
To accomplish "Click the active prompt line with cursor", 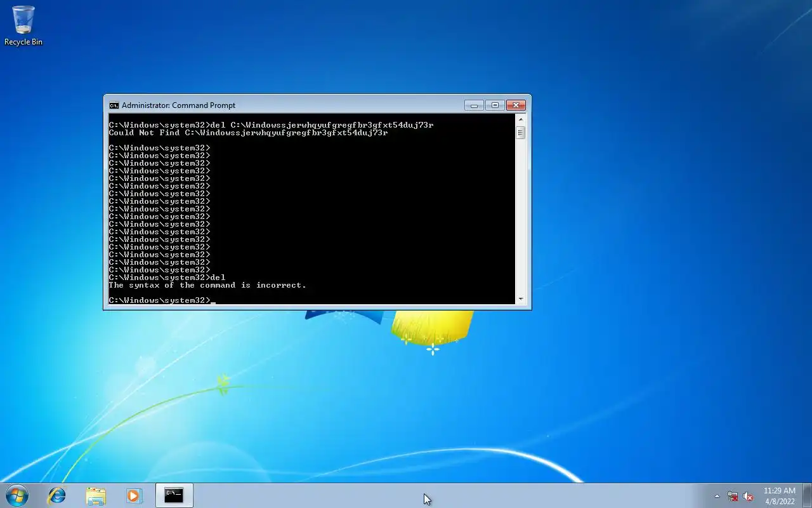I will point(162,300).
